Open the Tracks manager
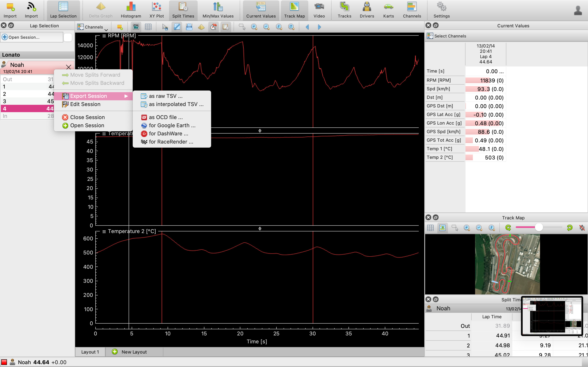This screenshot has width=588, height=367. pyautogui.click(x=344, y=10)
